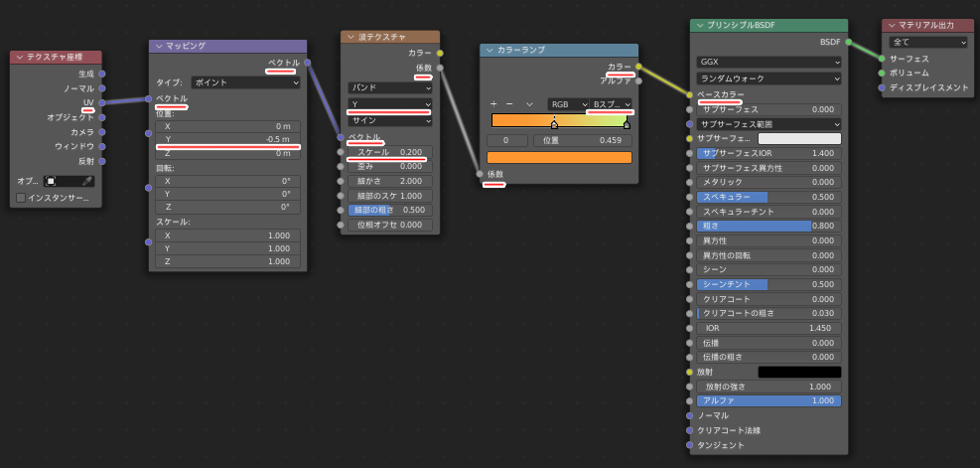The image size is (980, 468).
Task: Click the BSDF output socket of Principled node
Action: 849,42
